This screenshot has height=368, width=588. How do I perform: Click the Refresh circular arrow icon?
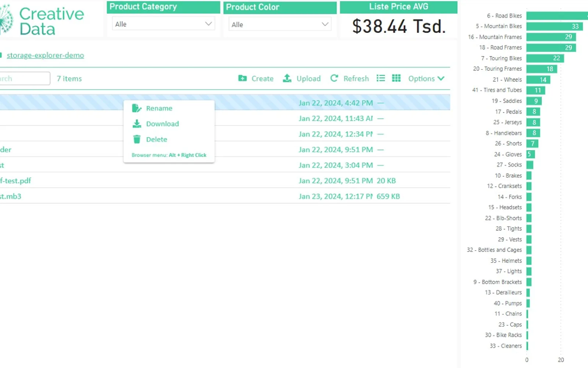tap(334, 78)
